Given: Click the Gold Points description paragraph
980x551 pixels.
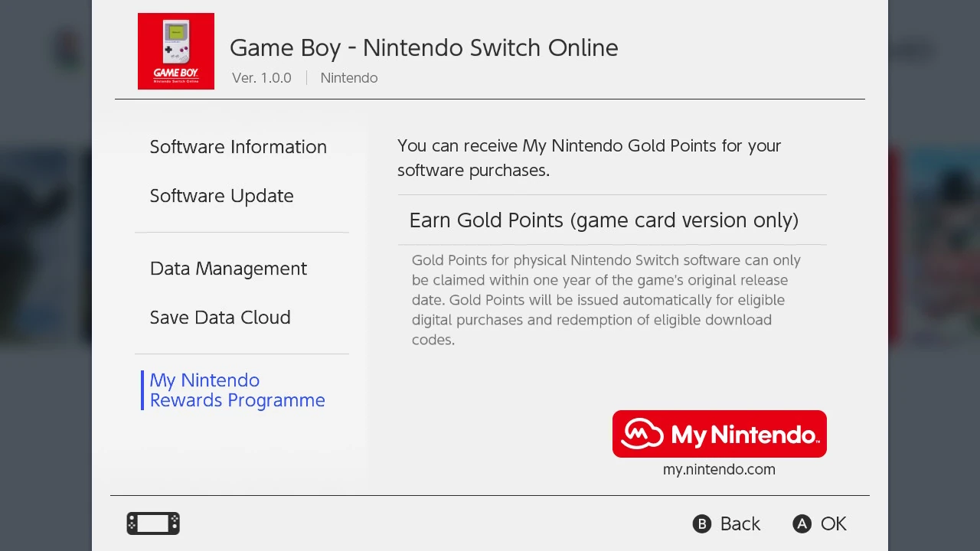Looking at the screenshot, I should (605, 300).
